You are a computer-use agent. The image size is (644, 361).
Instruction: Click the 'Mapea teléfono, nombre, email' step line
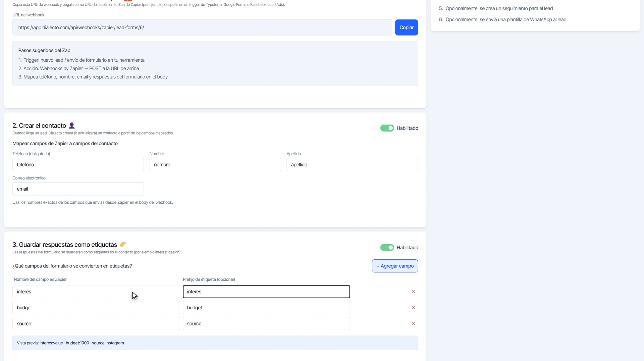[93, 77]
